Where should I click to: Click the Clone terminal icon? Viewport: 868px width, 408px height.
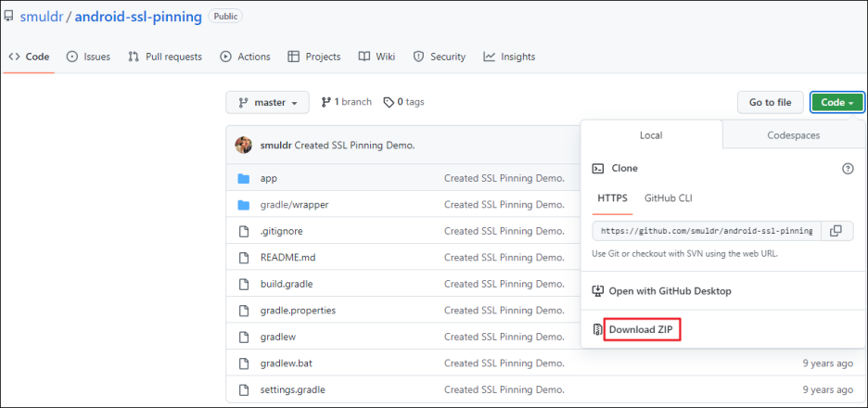[598, 168]
